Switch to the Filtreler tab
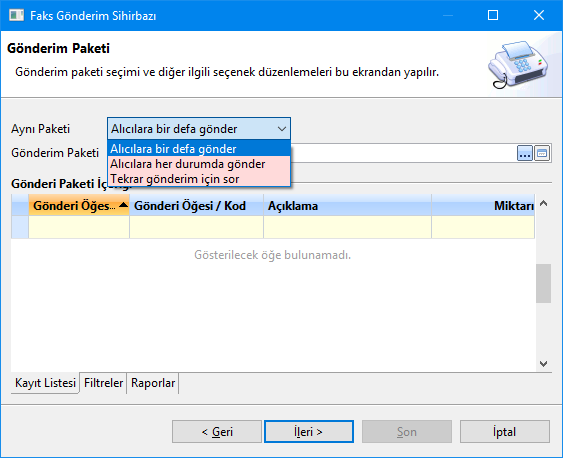Image resolution: width=563 pixels, height=458 pixels. click(x=103, y=383)
